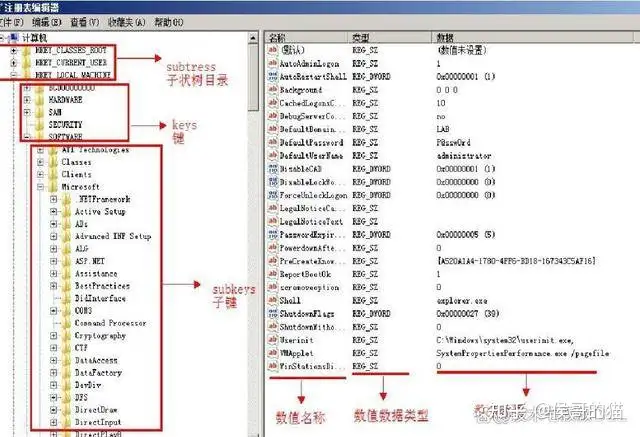This screenshot has height=437, width=640.
Task: Click the ALG folder icon
Action: pyautogui.click(x=67, y=249)
